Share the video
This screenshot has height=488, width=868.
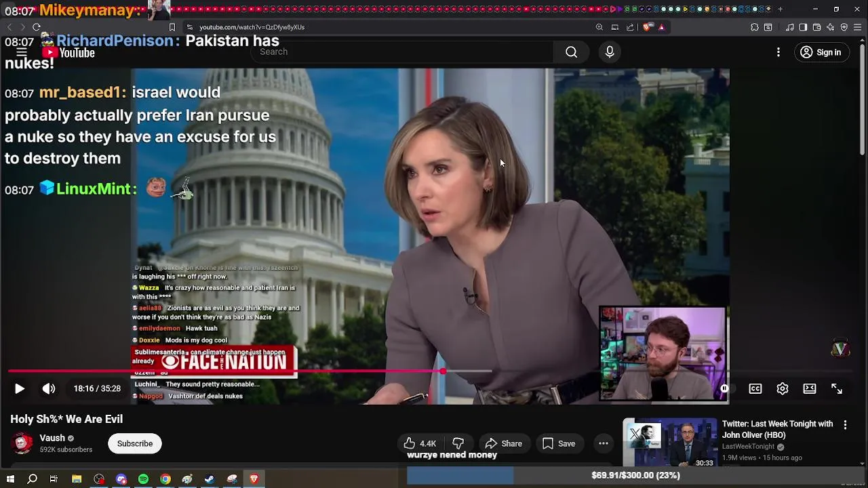point(504,443)
